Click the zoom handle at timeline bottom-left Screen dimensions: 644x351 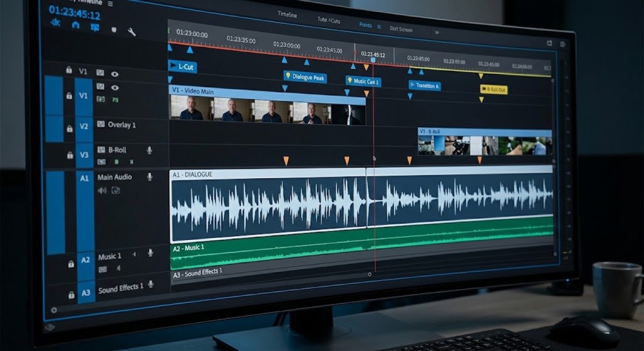(x=54, y=310)
